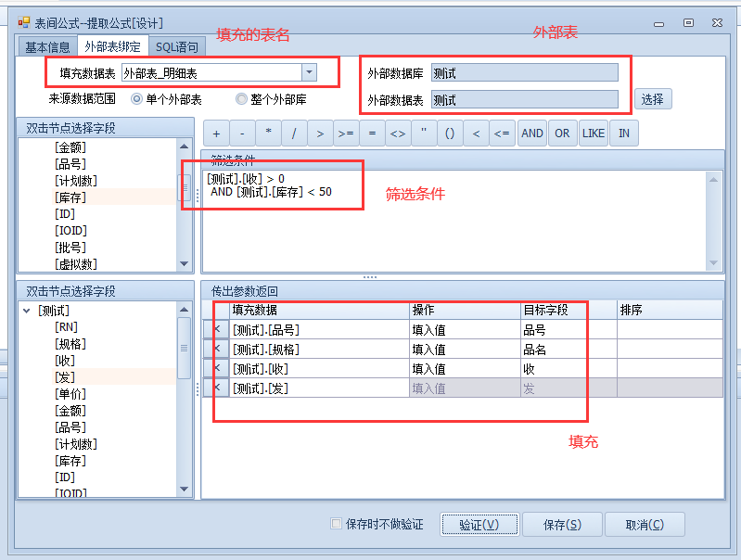The height and width of the screenshot is (560, 741).
Task: Open the SQL语句 tab
Action: click(175, 47)
